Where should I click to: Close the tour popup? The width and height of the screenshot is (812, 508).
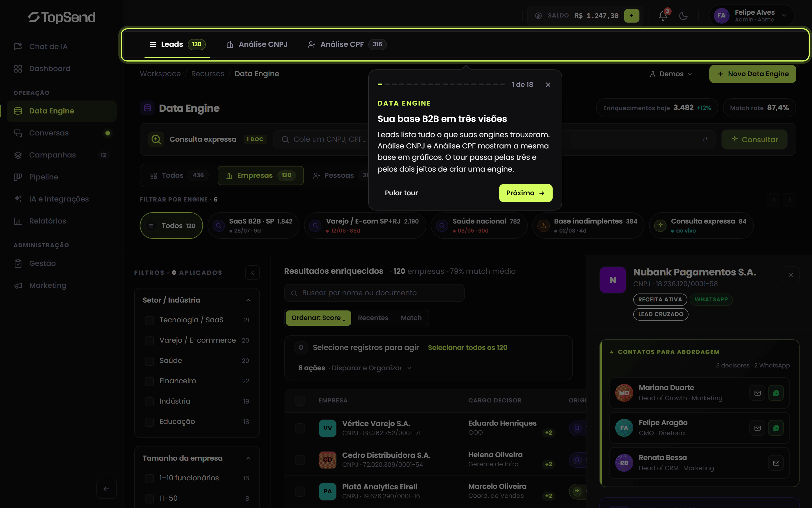548,85
